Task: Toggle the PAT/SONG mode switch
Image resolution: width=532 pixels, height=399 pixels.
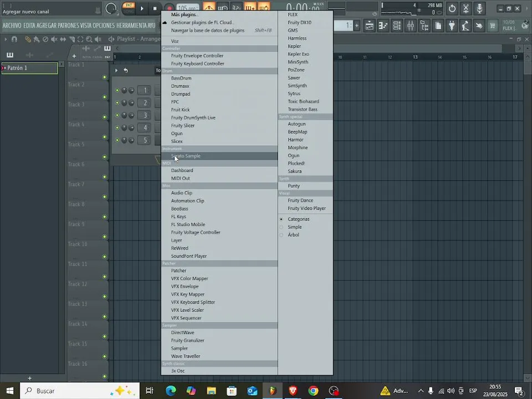Action: tap(129, 8)
